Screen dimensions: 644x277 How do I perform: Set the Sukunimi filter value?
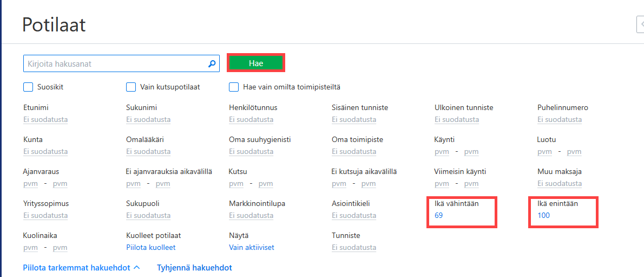coord(148,120)
